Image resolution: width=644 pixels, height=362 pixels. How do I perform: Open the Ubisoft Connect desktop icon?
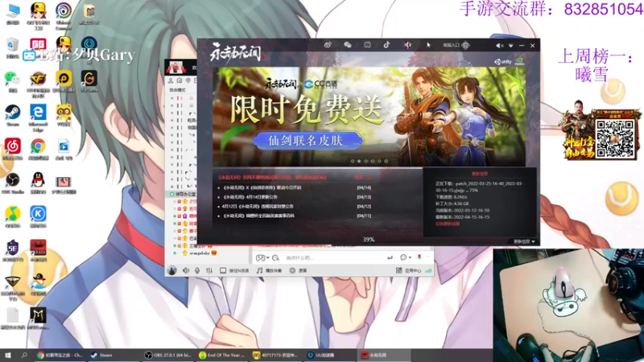pos(64,16)
